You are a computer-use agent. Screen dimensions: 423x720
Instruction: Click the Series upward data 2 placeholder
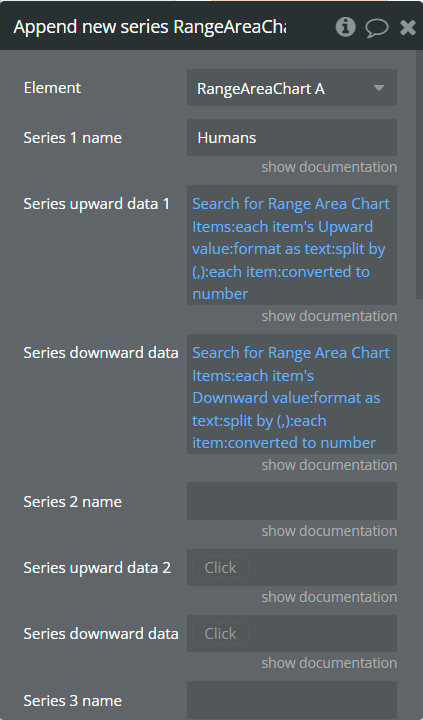point(220,568)
